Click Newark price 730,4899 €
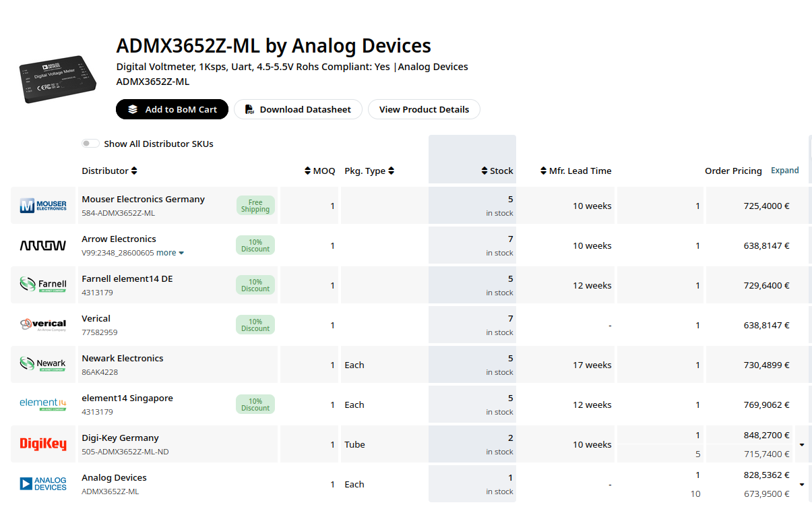Viewport: 812px width, 507px height. tap(766, 365)
